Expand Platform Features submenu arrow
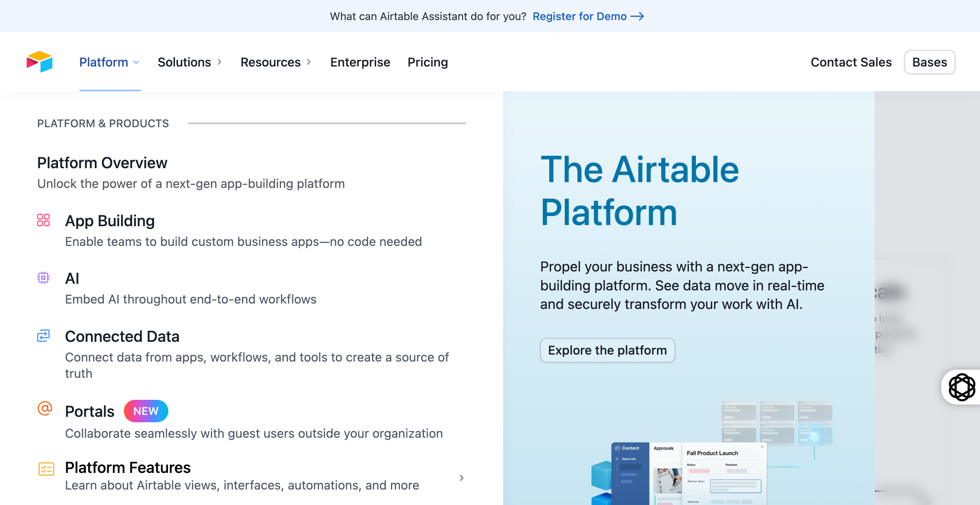The image size is (980, 505). coord(461,478)
